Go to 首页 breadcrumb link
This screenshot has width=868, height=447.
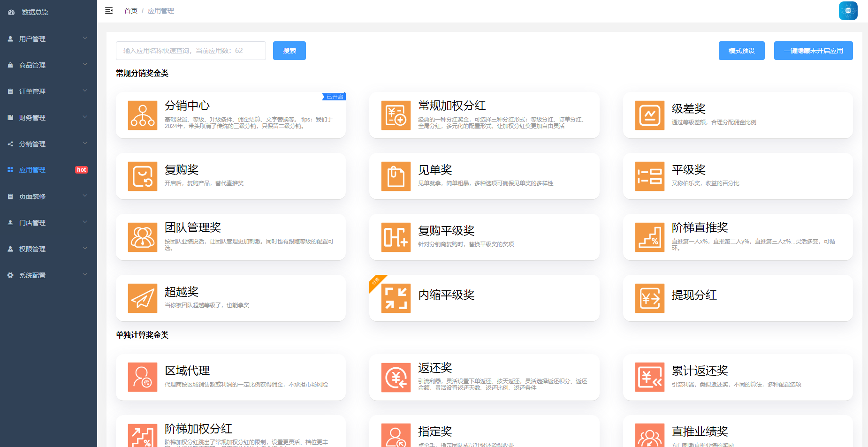point(130,11)
